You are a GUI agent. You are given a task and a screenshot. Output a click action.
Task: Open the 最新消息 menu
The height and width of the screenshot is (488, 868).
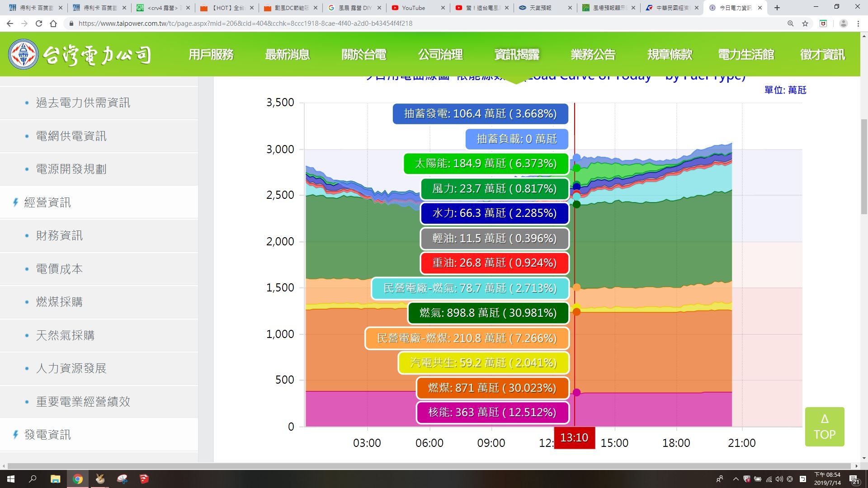click(287, 55)
